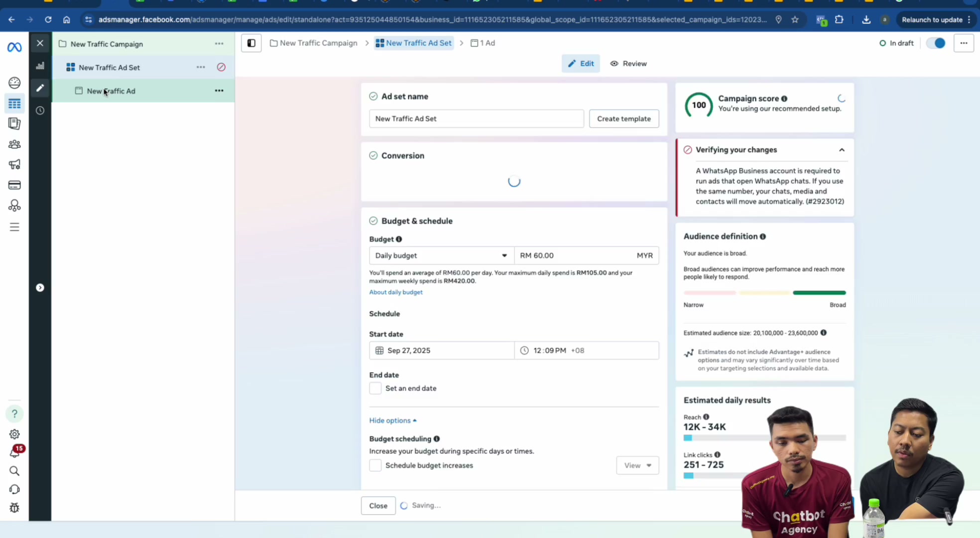Toggle the ad set on/off switch
This screenshot has width=980, height=538.
coord(936,43)
